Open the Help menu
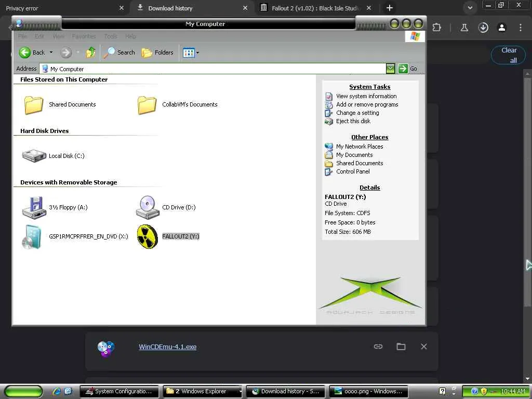Viewport: 532px width, 399px height. [130, 36]
